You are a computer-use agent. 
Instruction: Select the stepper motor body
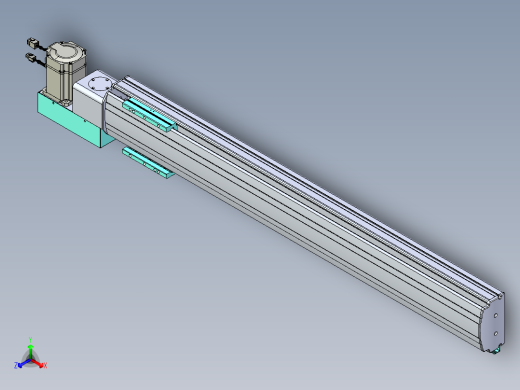tap(65, 73)
